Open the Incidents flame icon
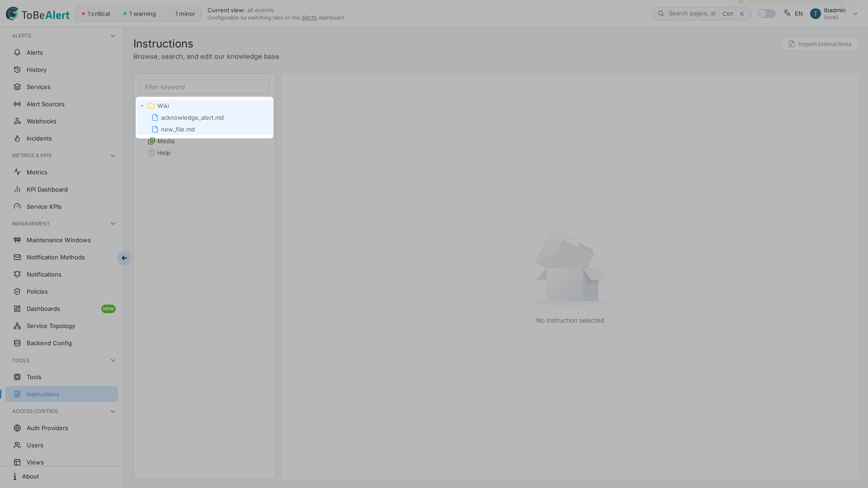Image resolution: width=868 pixels, height=488 pixels. point(17,138)
